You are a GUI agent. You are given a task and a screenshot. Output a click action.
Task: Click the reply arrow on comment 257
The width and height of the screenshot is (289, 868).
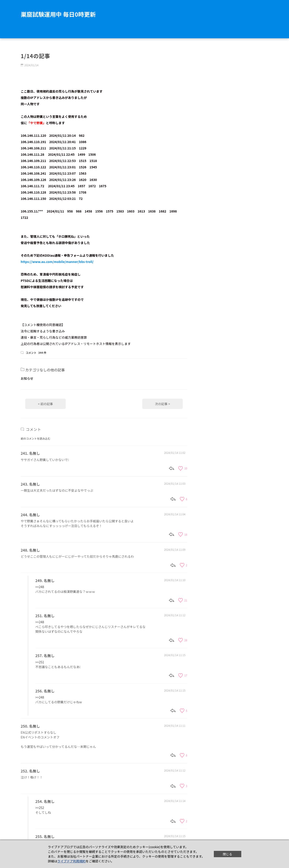point(172,675)
